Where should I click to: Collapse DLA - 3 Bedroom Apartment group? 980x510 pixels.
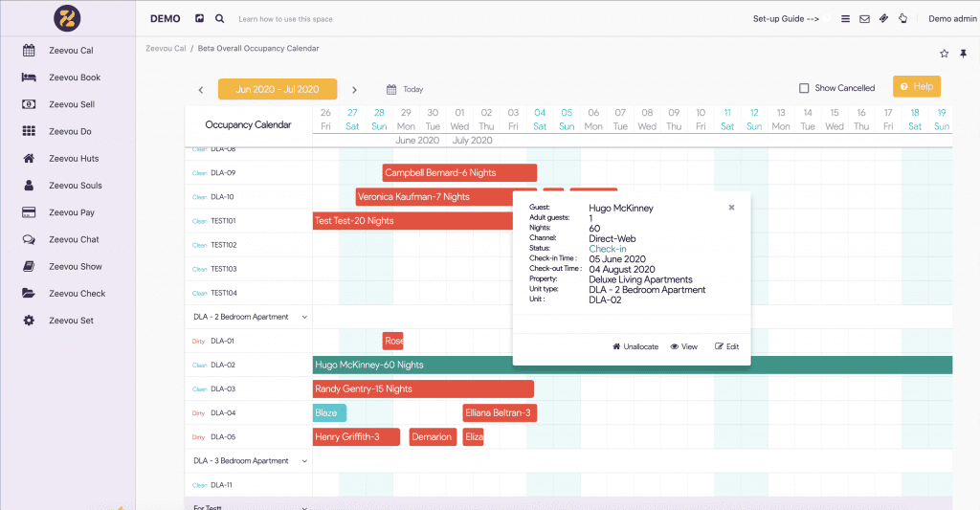[x=304, y=461]
